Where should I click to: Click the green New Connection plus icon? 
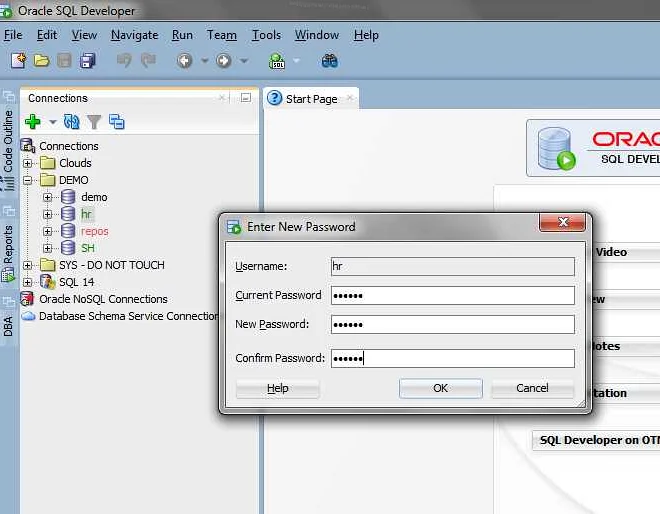click(32, 122)
